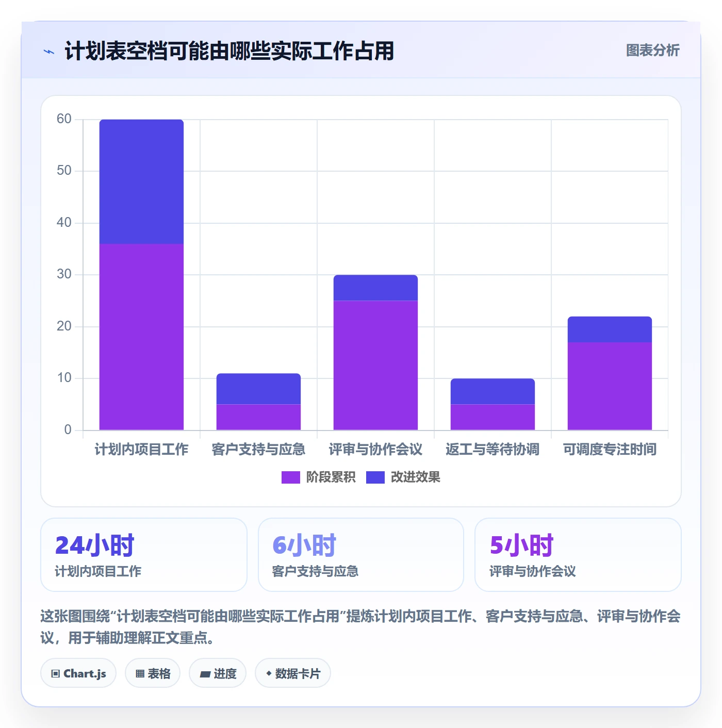Viewport: 722px width, 728px height.
Task: Open the 6小时 客户支持与应急 card
Action: coord(361,555)
